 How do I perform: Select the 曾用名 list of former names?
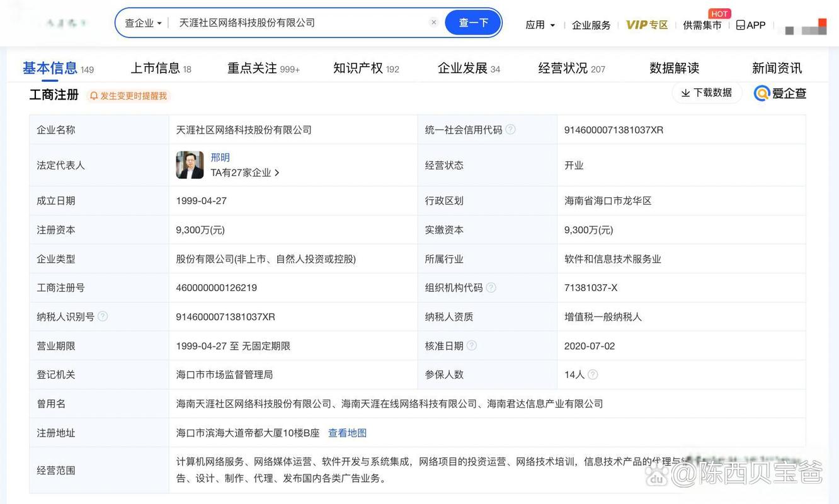pyautogui.click(x=389, y=404)
